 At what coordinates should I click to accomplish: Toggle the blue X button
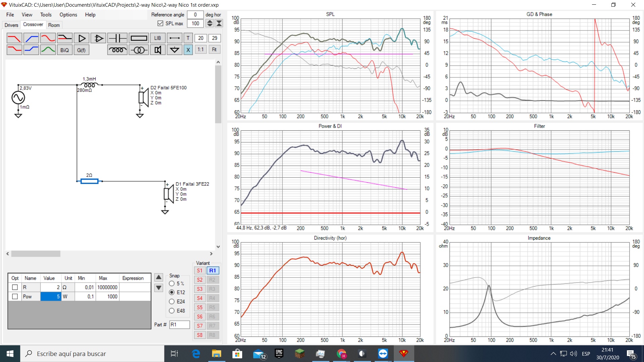click(x=188, y=50)
